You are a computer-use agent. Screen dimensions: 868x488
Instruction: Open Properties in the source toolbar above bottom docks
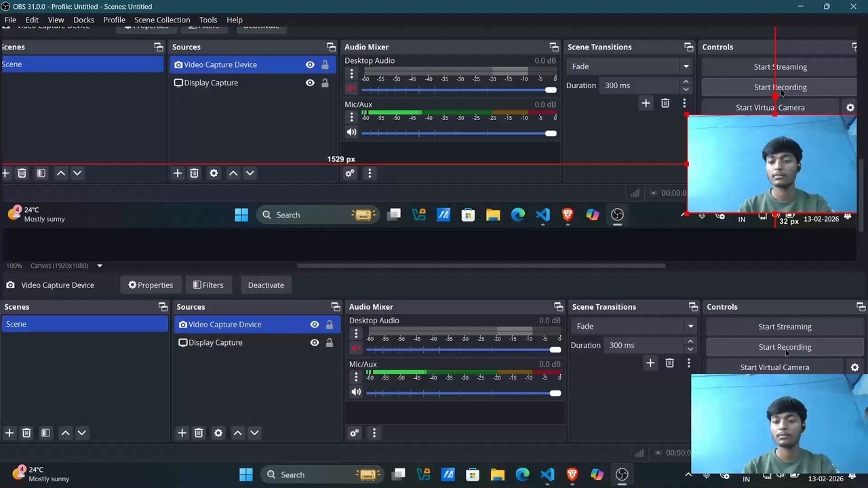pos(151,285)
